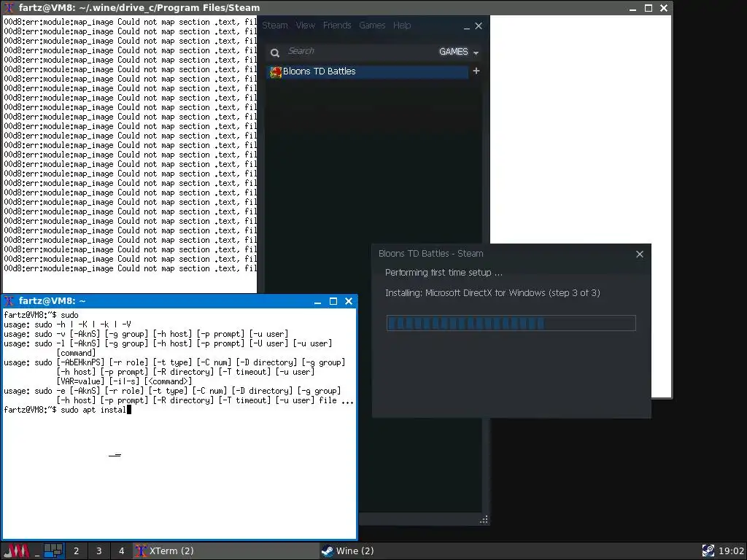Click the Steam tray icon
The width and height of the screenshot is (747, 560).
[708, 551]
